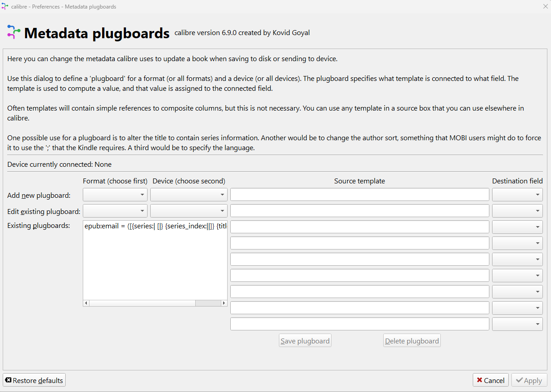Click the restore icon on Restore defaults
The height and width of the screenshot is (392, 551).
coord(9,380)
